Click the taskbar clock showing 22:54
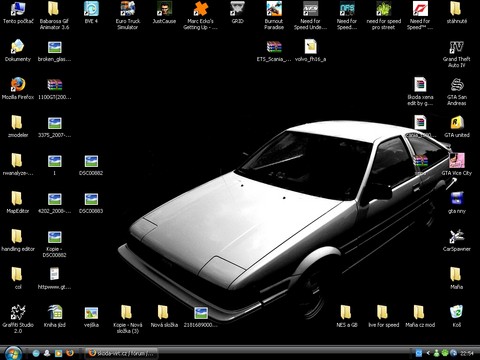Screen dimensions: 480x360 tap(467, 353)
